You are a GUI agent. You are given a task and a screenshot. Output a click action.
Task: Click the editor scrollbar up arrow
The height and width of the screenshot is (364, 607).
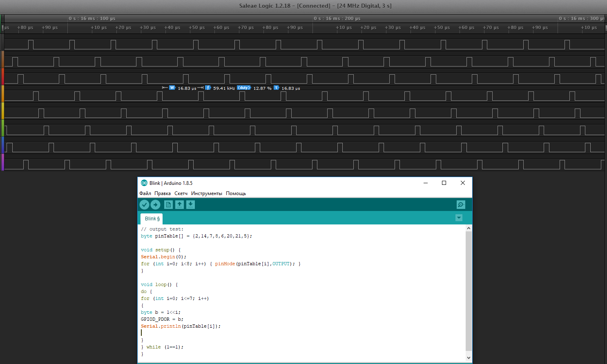469,228
